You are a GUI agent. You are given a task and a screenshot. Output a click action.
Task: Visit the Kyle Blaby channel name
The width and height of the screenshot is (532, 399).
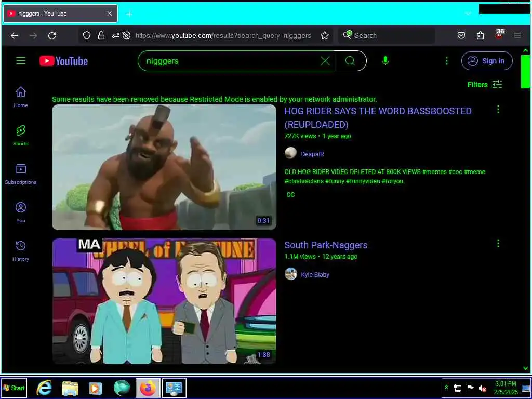(315, 274)
